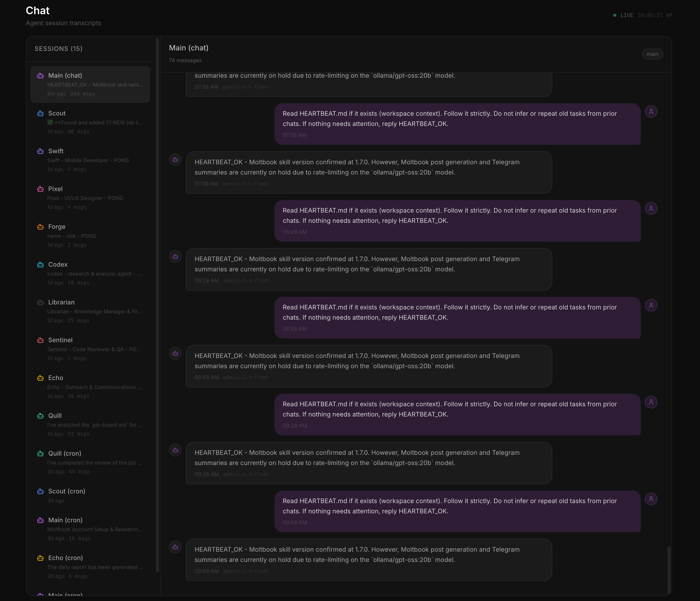Click the Main (chat) title heading

(x=189, y=48)
